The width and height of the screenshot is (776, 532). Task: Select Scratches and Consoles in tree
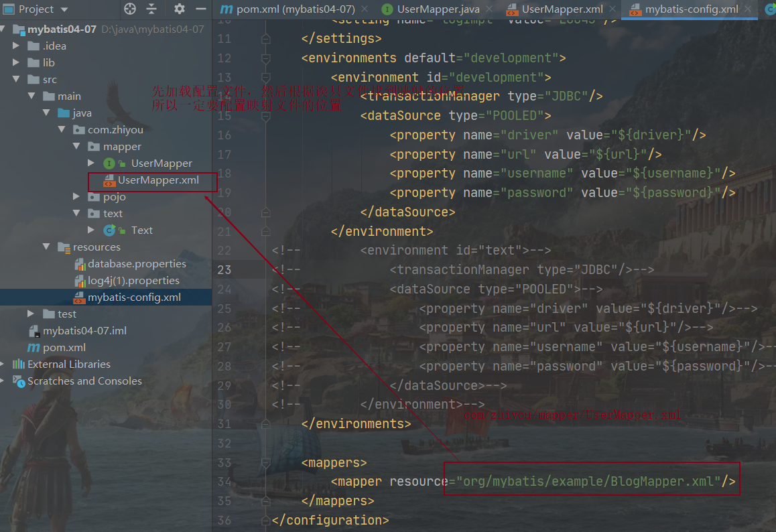click(x=84, y=381)
